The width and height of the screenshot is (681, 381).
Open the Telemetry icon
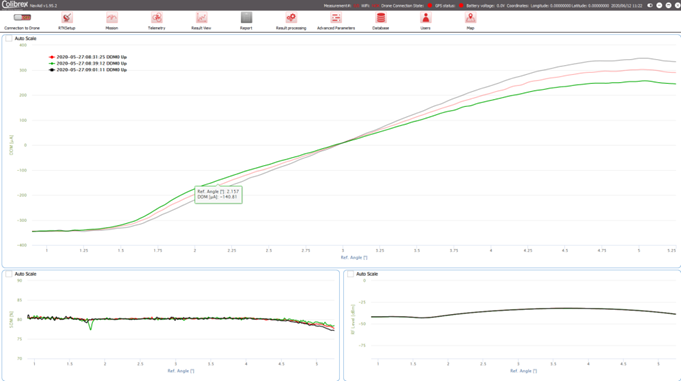coord(157,18)
